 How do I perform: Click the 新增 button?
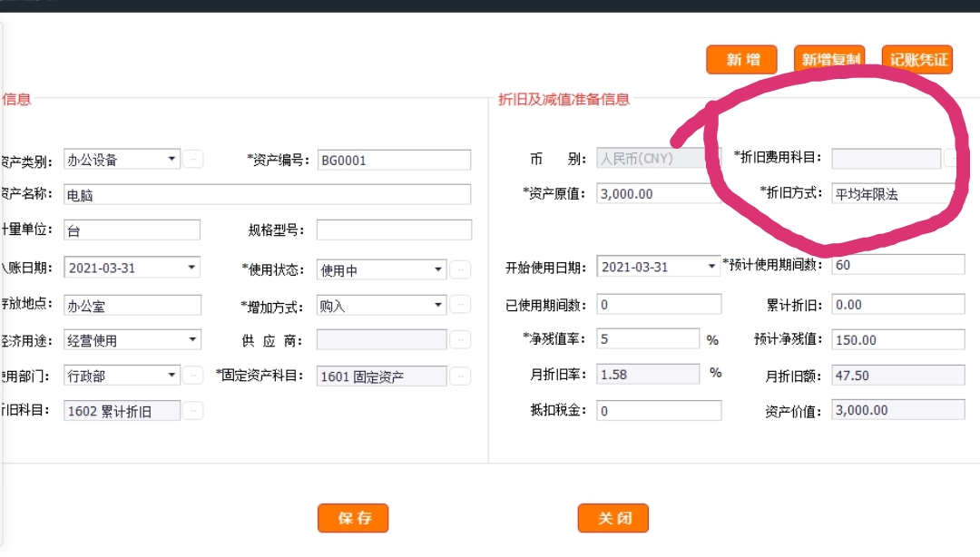pos(742,60)
